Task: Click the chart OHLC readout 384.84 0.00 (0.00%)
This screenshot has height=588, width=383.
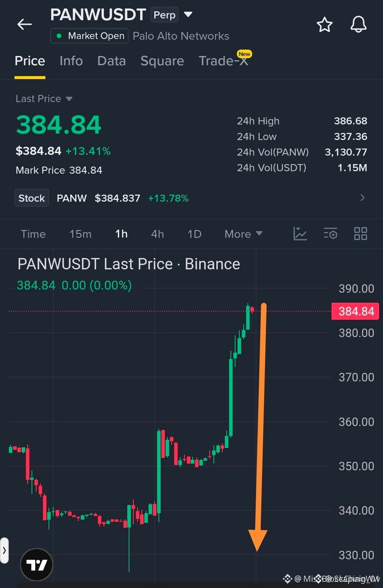Action: [x=74, y=285]
